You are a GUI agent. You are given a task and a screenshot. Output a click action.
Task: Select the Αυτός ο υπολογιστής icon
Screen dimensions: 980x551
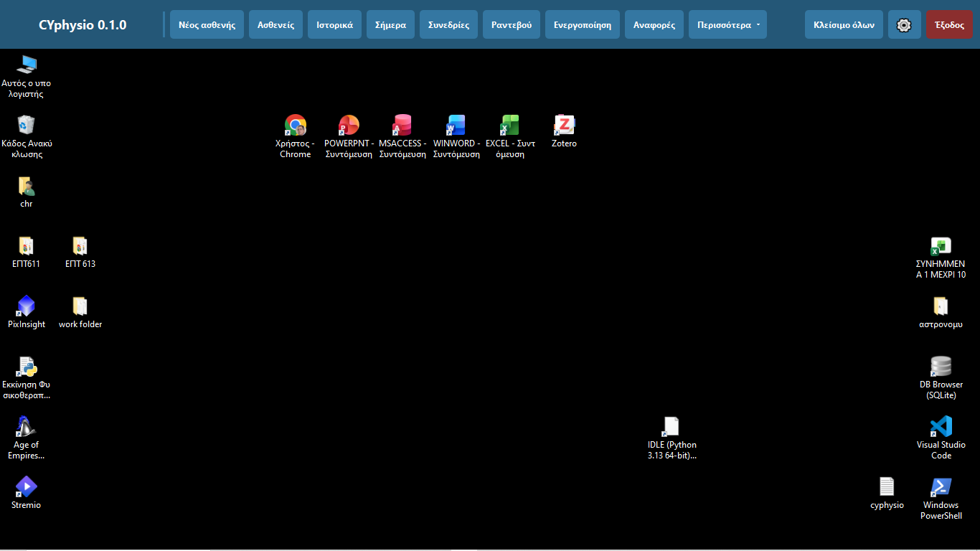click(x=27, y=65)
